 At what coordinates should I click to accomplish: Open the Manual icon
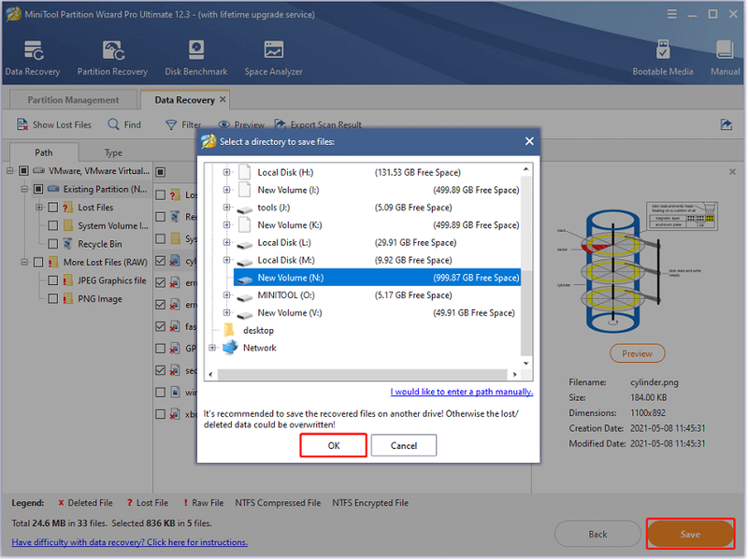tap(725, 50)
